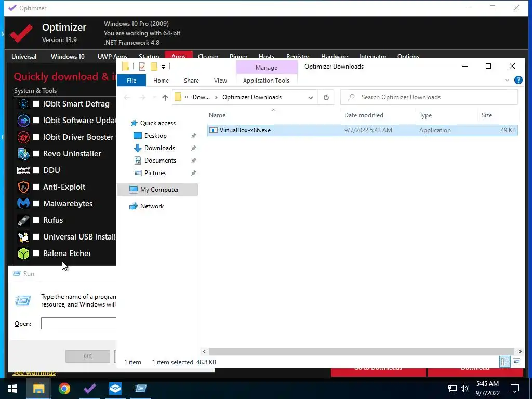Click the Malwarebytes logo icon
The width and height of the screenshot is (532, 399).
[23, 204]
